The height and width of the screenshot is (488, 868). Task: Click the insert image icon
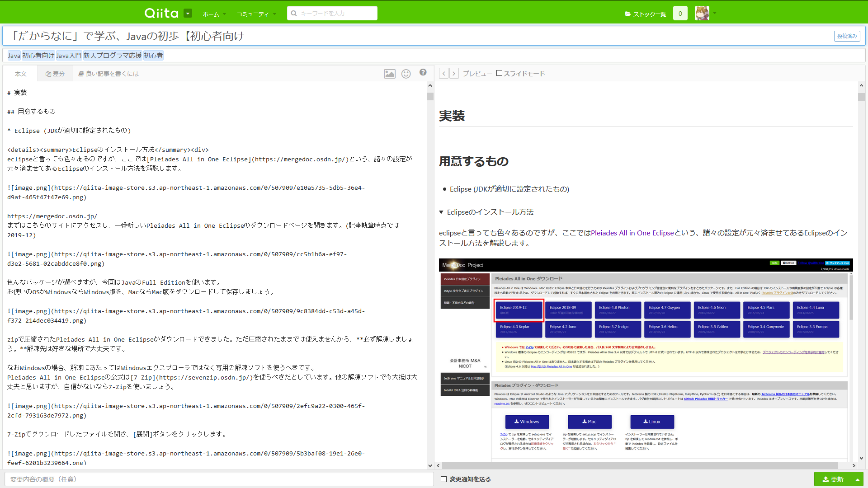[x=390, y=74]
